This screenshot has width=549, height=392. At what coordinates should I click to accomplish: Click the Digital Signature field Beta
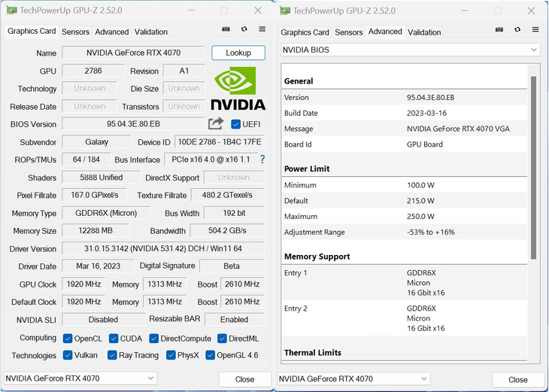tap(232, 266)
